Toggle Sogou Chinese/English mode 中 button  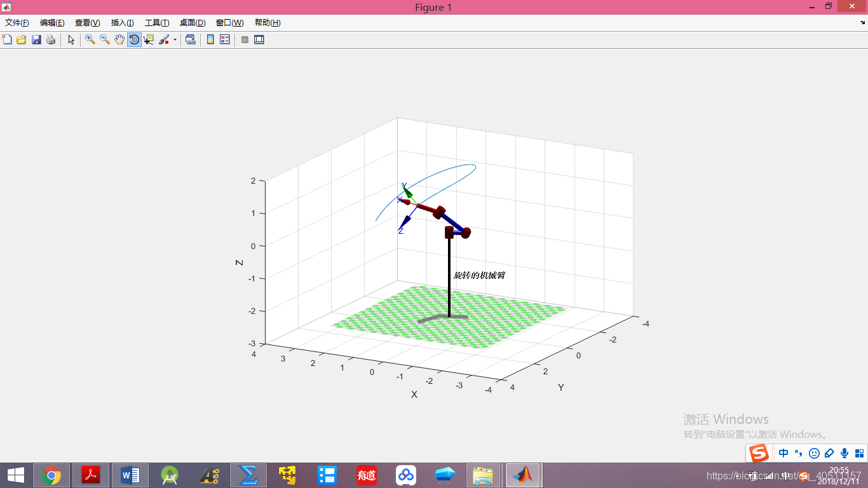tap(783, 453)
